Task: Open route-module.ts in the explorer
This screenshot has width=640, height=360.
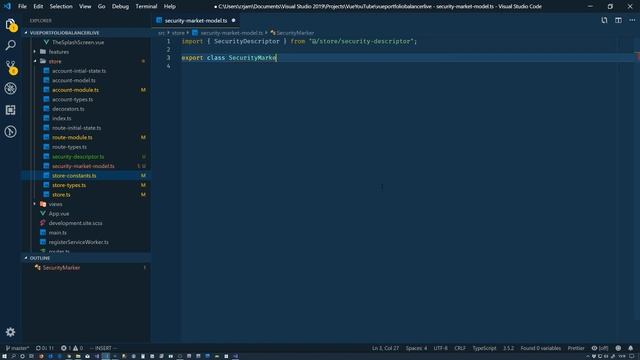Action: pos(72,138)
